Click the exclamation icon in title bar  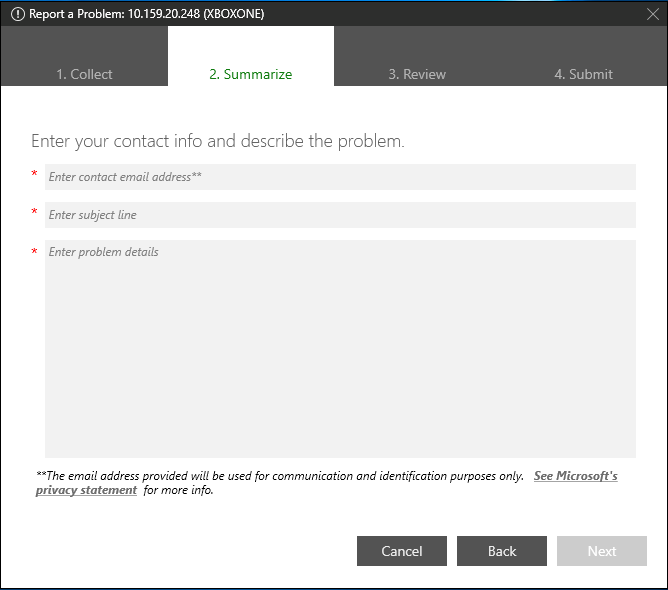click(17, 14)
